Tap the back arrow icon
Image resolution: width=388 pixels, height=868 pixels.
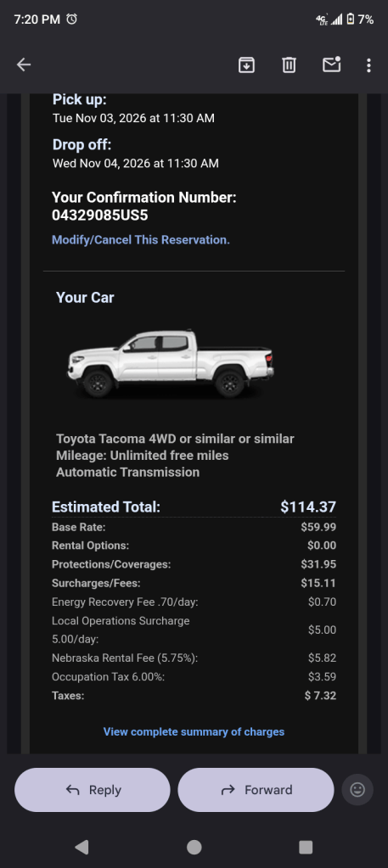23,64
